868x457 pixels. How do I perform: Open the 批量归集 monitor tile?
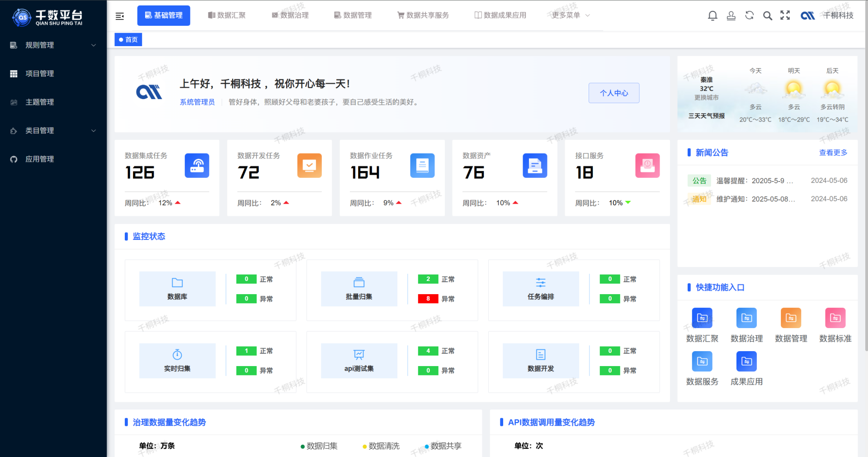tap(359, 289)
